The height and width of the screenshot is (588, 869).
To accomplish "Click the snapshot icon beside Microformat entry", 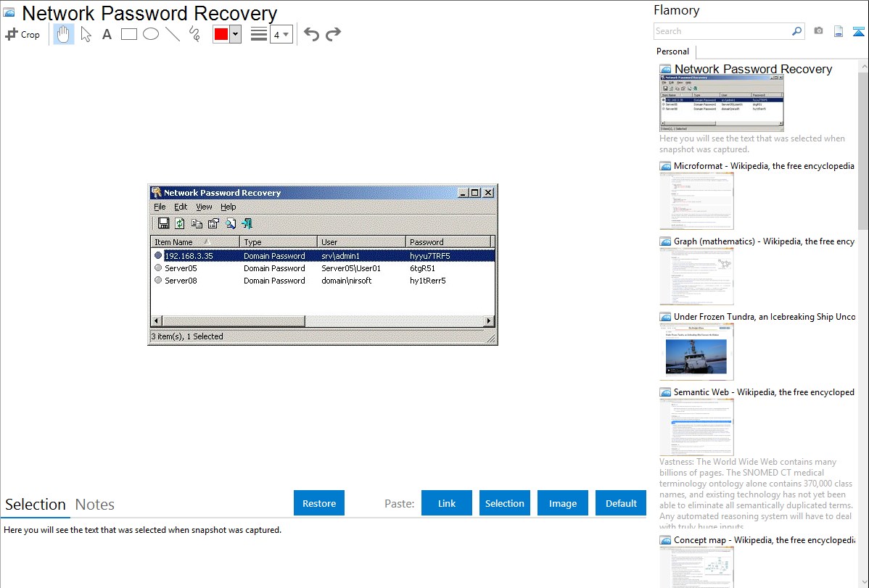I will (665, 166).
